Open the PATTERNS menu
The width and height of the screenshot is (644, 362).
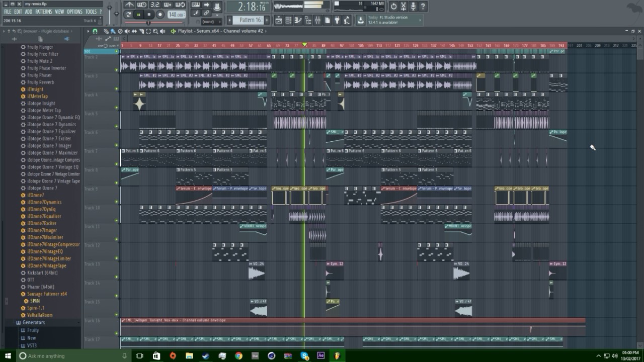[44, 12]
